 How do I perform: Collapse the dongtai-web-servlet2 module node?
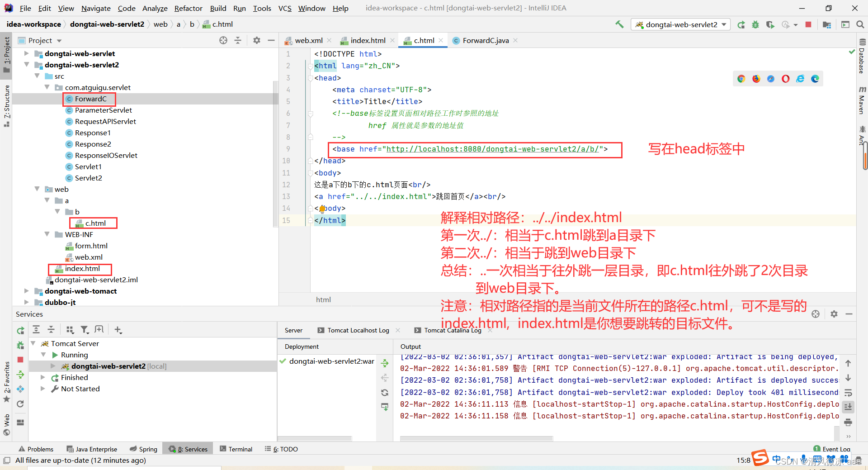pyautogui.click(x=27, y=65)
